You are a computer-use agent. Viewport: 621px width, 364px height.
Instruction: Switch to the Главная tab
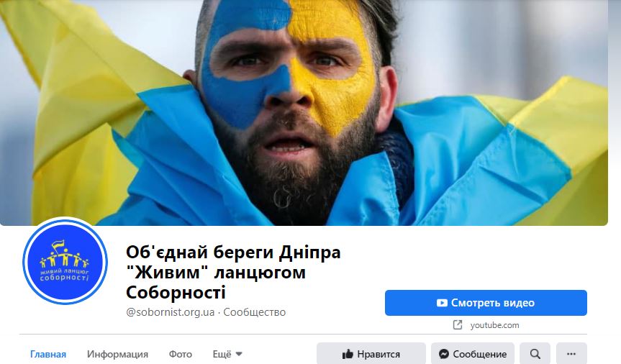click(48, 354)
